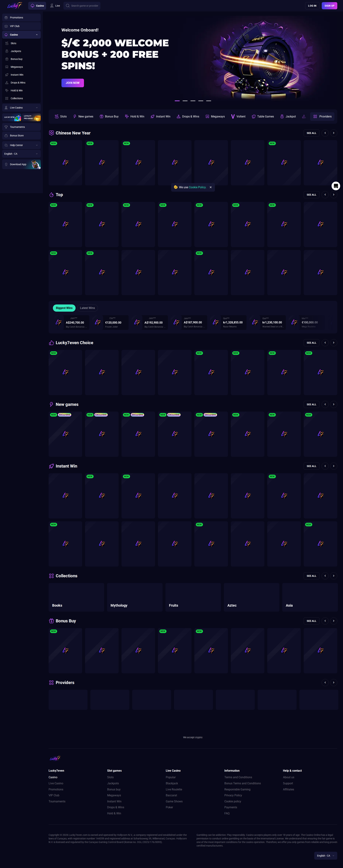The height and width of the screenshot is (868, 343).
Task: Click SEE ALL for Chinese New Year
Action: [x=311, y=133]
